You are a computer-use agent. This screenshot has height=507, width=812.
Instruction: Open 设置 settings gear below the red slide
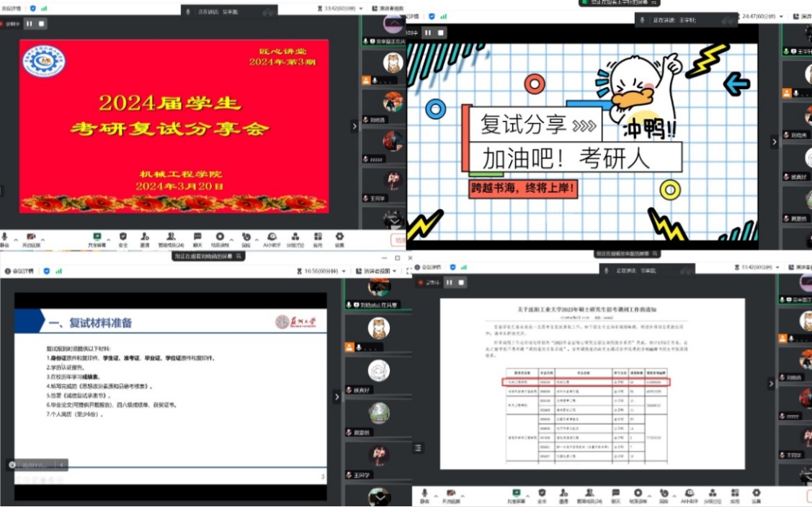point(339,239)
